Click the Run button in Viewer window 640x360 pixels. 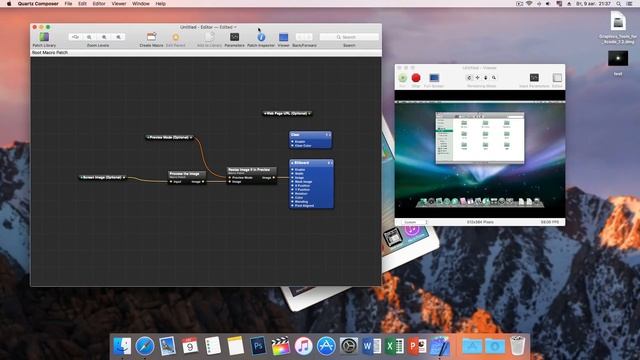coord(402,78)
